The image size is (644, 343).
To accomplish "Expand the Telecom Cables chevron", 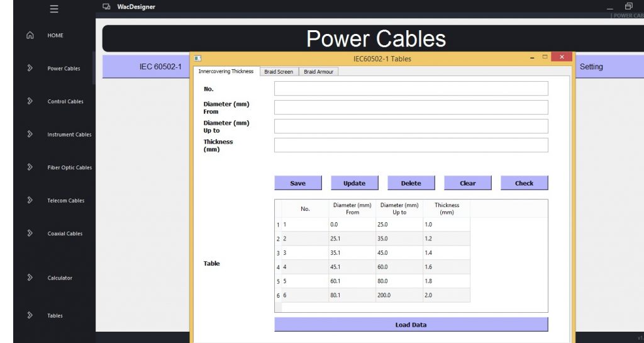I will 30,200.
